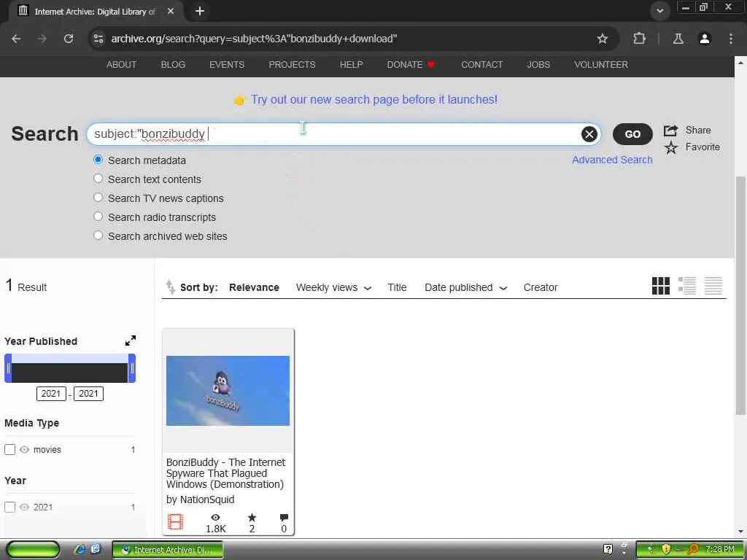Open the browser extensions menu
Image resolution: width=747 pixels, height=560 pixels.
point(639,39)
